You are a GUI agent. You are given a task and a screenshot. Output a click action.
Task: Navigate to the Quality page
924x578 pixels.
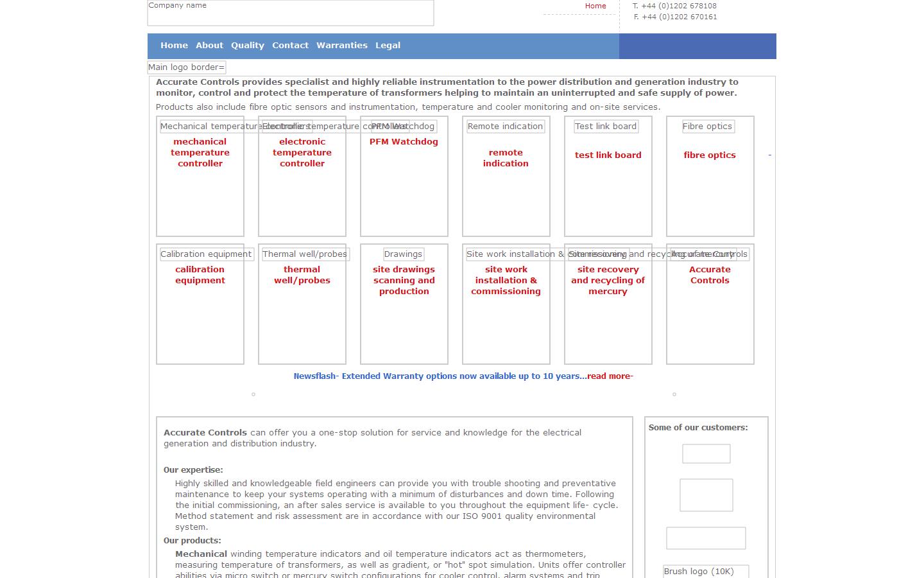pos(248,45)
